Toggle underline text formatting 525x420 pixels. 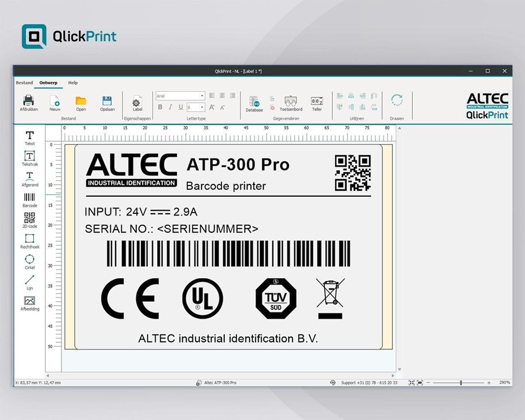180,107
